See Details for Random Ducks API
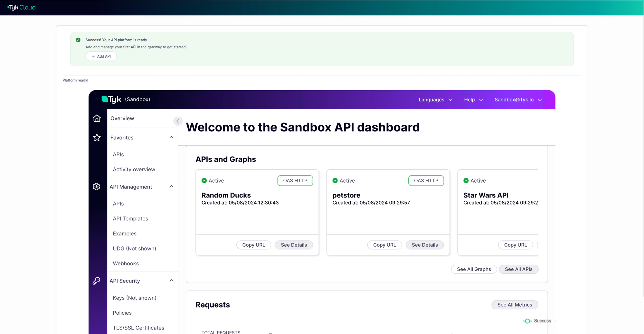This screenshot has height=334, width=644. click(294, 245)
